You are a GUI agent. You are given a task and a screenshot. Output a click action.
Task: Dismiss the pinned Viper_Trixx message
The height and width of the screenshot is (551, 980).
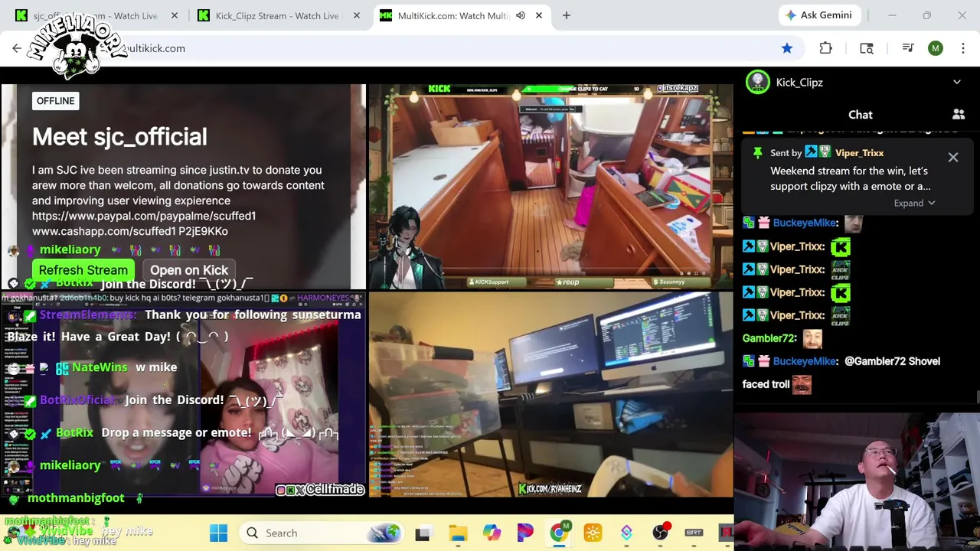point(953,157)
